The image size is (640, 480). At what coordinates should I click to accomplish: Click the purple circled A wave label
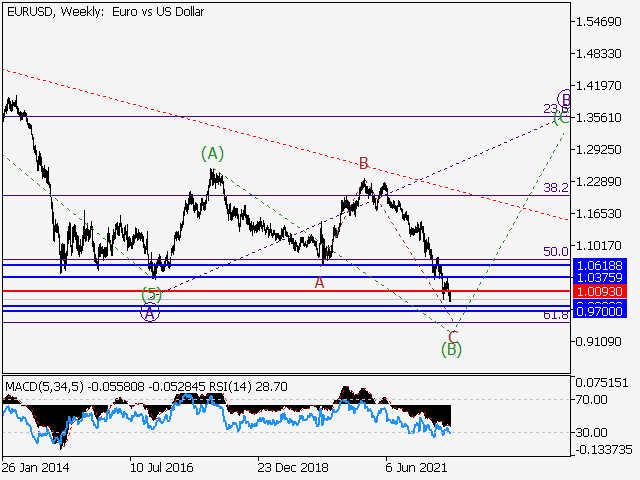click(x=150, y=313)
